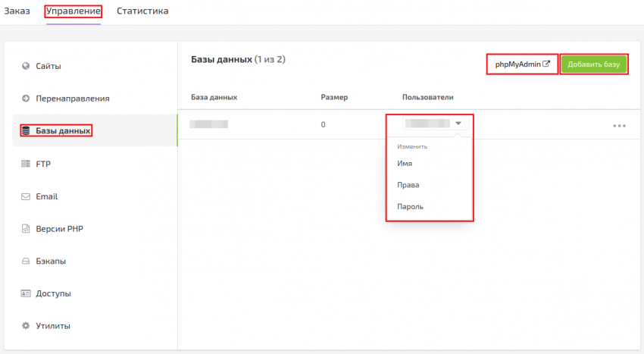Switch to the Заказ tab
Screen dimensions: 644x354
click(17, 11)
